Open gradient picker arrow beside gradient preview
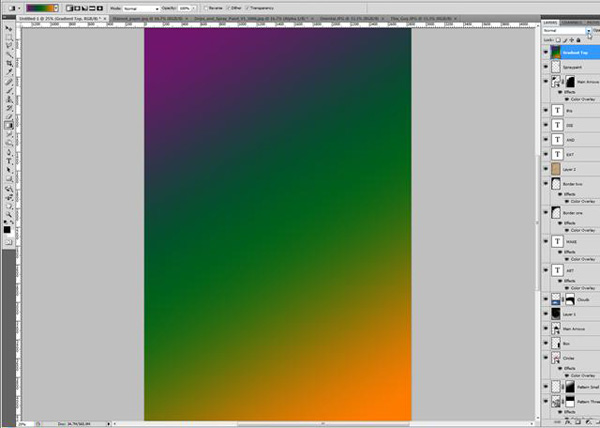Screen dimensions: 600x428 pyautogui.click(x=56, y=8)
